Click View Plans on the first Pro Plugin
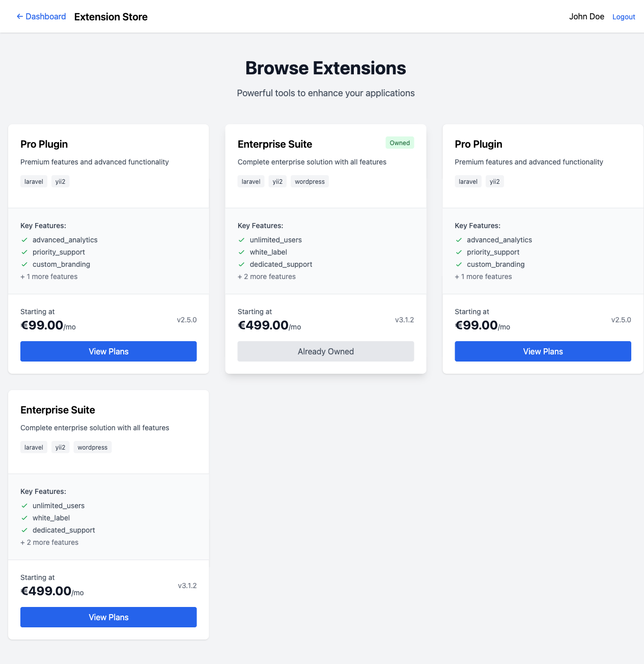Image resolution: width=644 pixels, height=664 pixels. pos(108,351)
